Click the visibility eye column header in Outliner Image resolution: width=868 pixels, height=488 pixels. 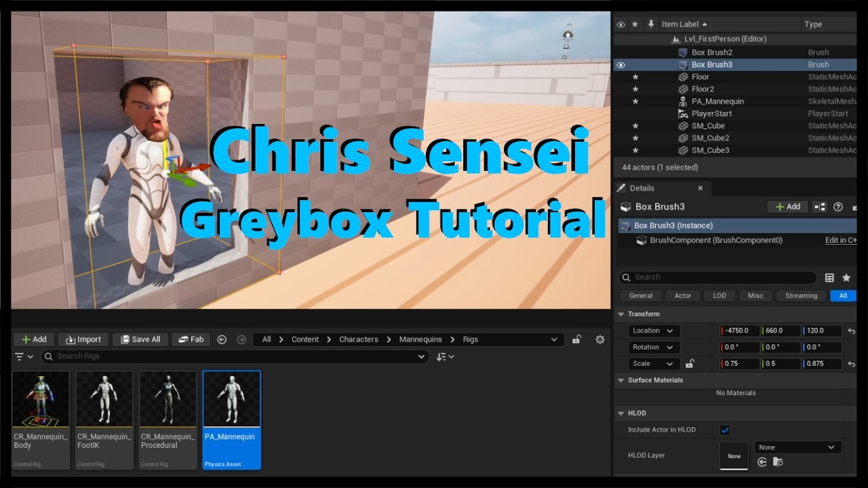click(x=620, y=24)
